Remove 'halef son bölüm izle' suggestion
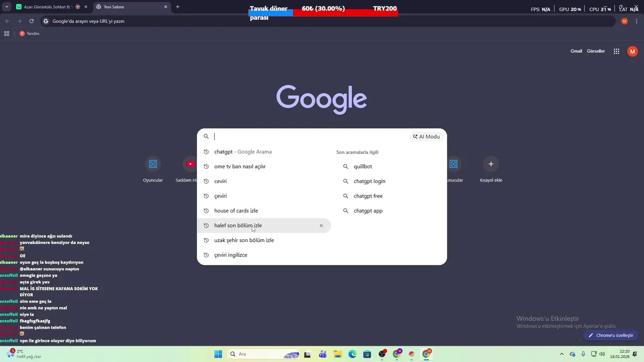 (x=321, y=226)
